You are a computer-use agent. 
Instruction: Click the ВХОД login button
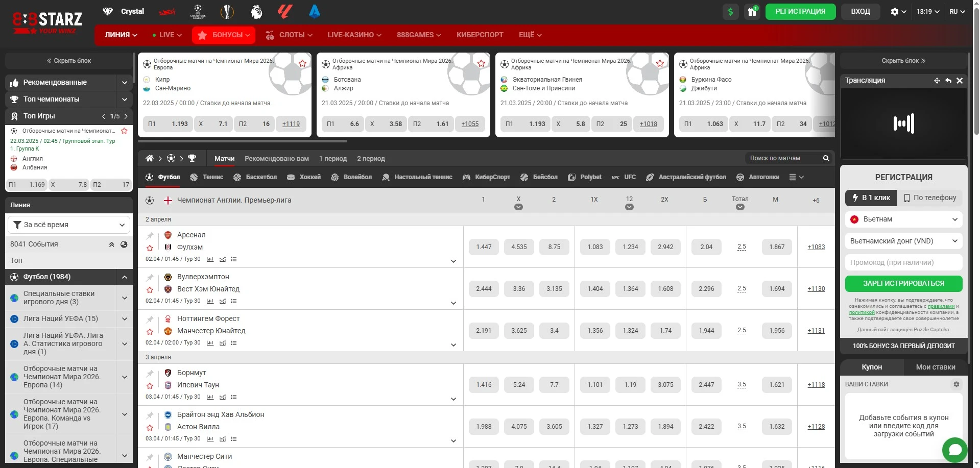(x=861, y=11)
